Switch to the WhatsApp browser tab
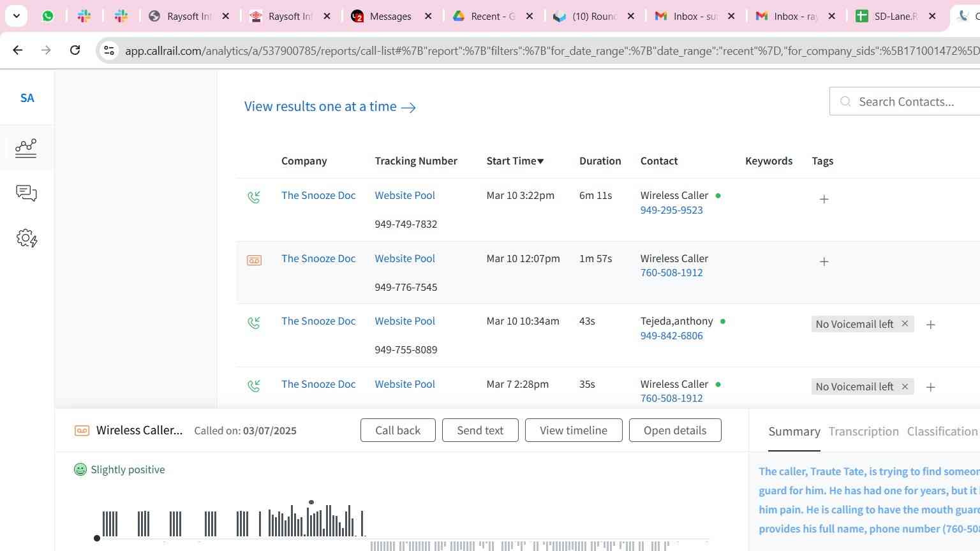Image resolution: width=980 pixels, height=551 pixels. [48, 16]
